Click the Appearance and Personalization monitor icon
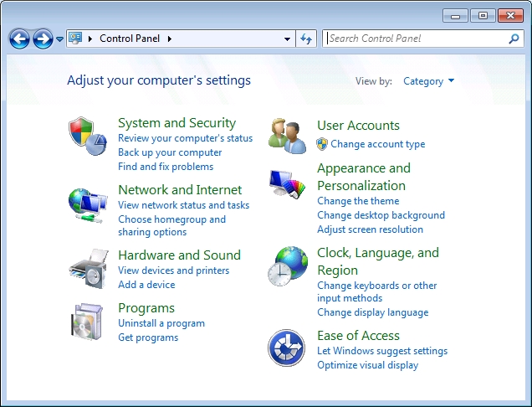 (287, 183)
